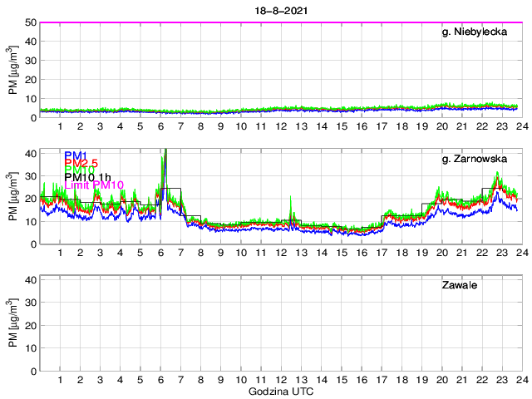532x399 pixels.
Task: Click the 40 value on Zawale y-axis
Action: pos(31,280)
